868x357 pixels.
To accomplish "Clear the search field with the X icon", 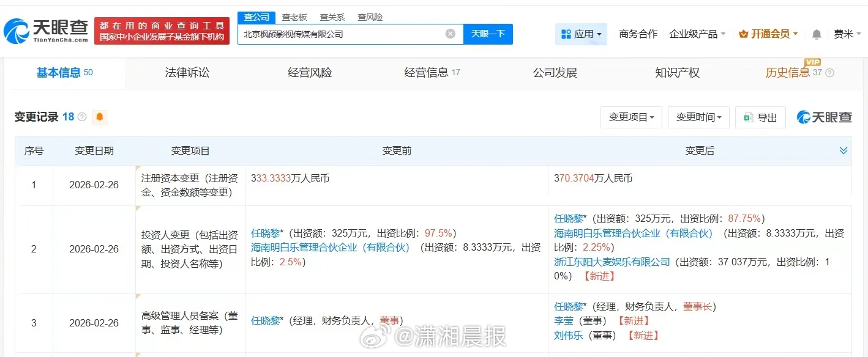I will pos(451,34).
